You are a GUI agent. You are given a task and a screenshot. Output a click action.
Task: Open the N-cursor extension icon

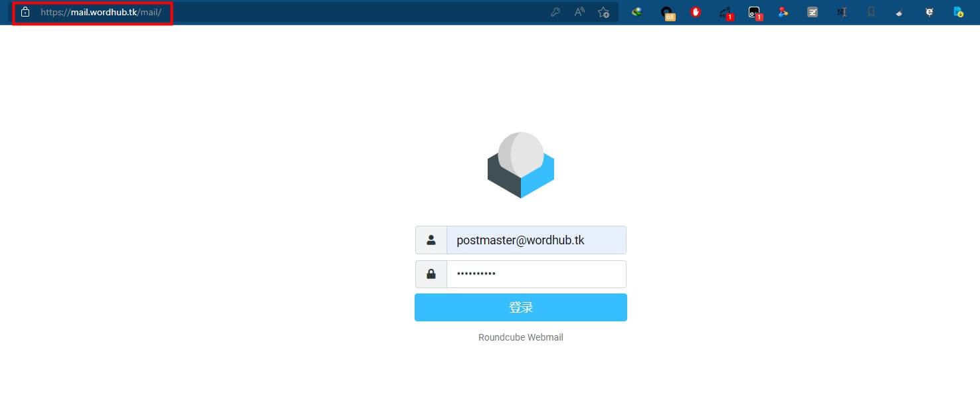842,12
